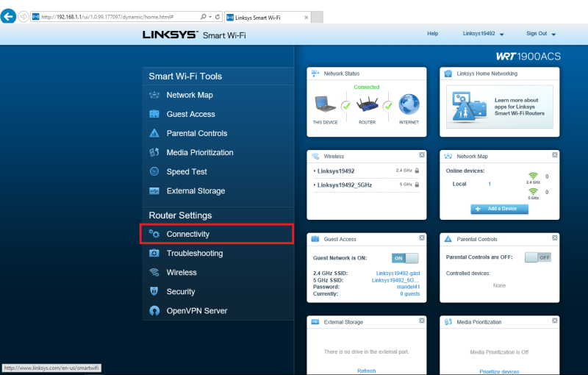
Task: Turn on the Parental Controls OFF switch
Action: pyautogui.click(x=538, y=257)
